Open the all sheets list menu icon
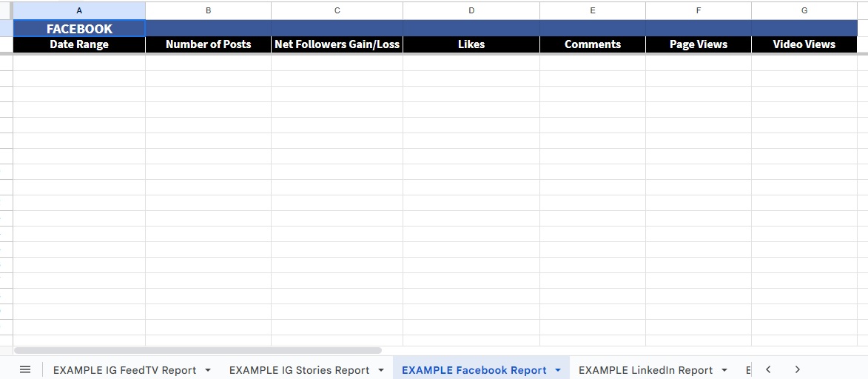This screenshot has height=379, width=868. (x=25, y=369)
